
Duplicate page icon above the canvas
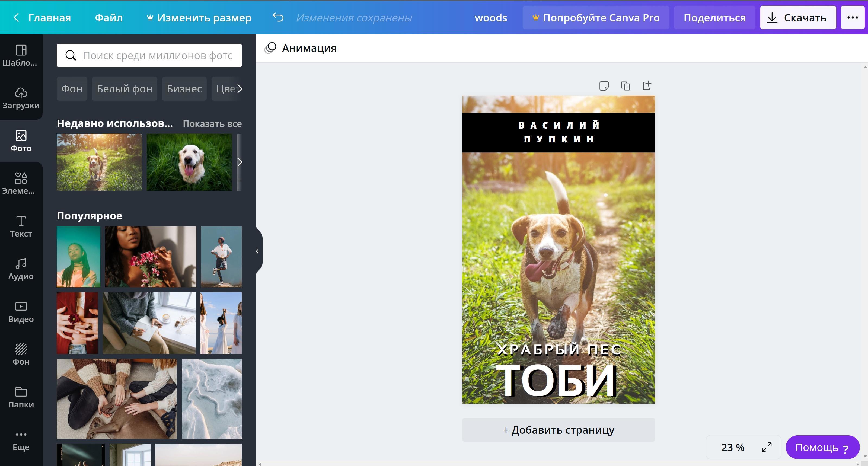click(x=626, y=86)
